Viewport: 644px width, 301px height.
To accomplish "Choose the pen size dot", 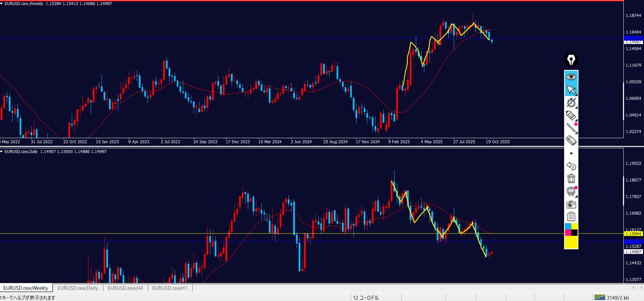I will (571, 153).
